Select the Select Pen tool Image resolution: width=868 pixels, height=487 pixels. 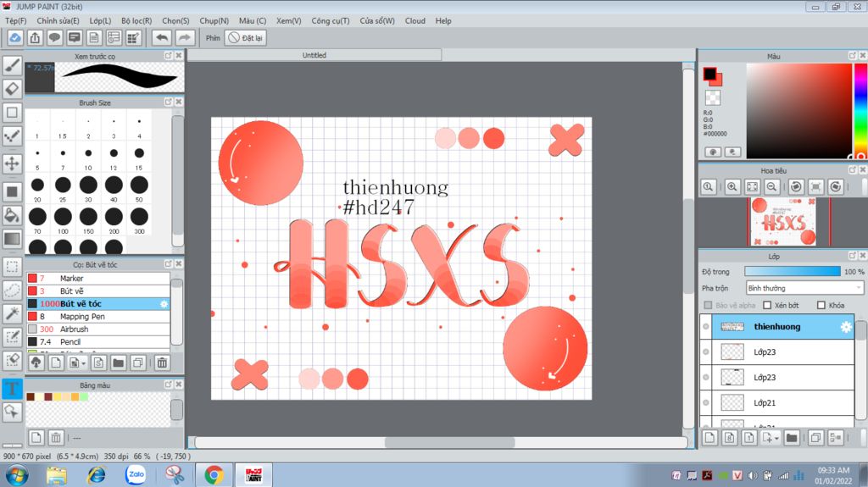(12, 337)
